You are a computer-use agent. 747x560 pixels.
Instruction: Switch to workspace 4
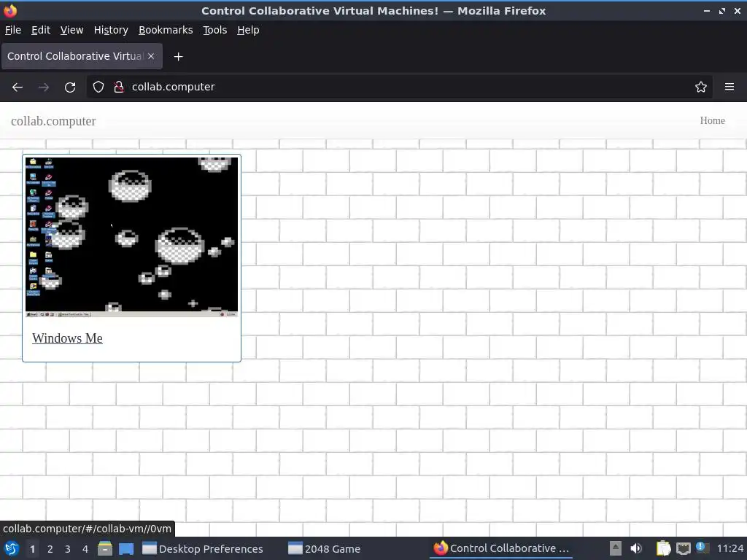(85, 549)
